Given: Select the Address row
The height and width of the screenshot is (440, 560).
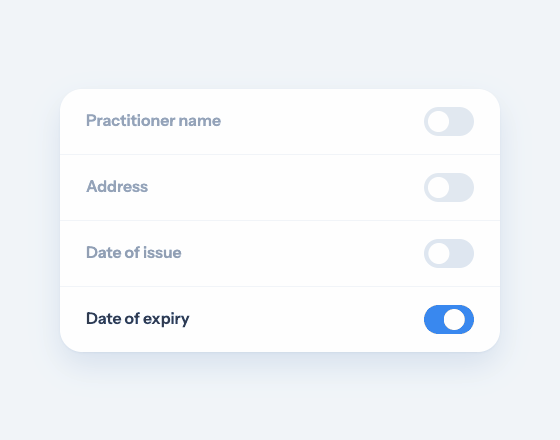Looking at the screenshot, I should click(280, 188).
